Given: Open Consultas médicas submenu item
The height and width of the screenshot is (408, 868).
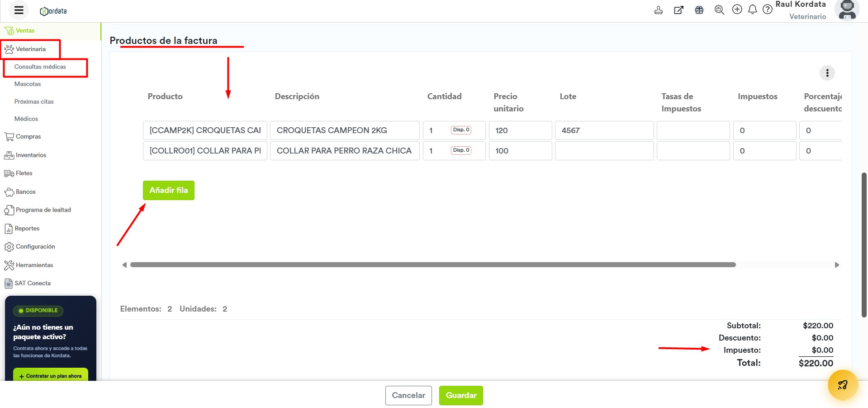Looking at the screenshot, I should tap(40, 67).
